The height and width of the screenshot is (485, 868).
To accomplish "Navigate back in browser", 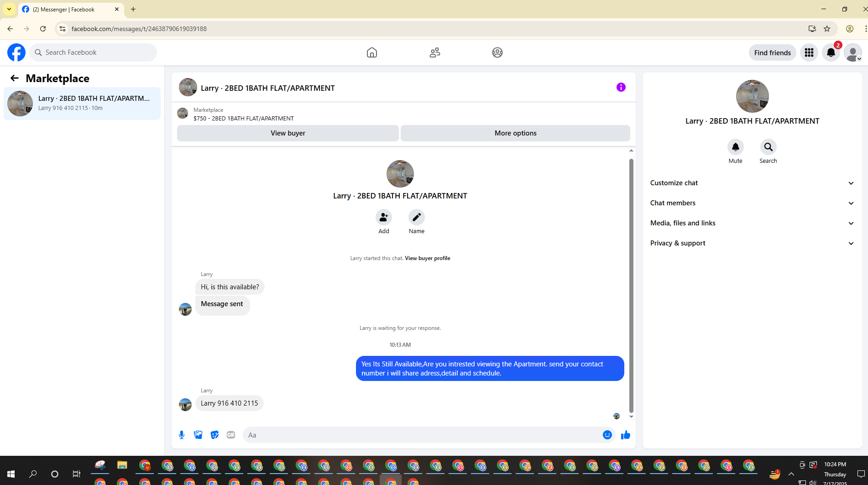I will coord(10,29).
